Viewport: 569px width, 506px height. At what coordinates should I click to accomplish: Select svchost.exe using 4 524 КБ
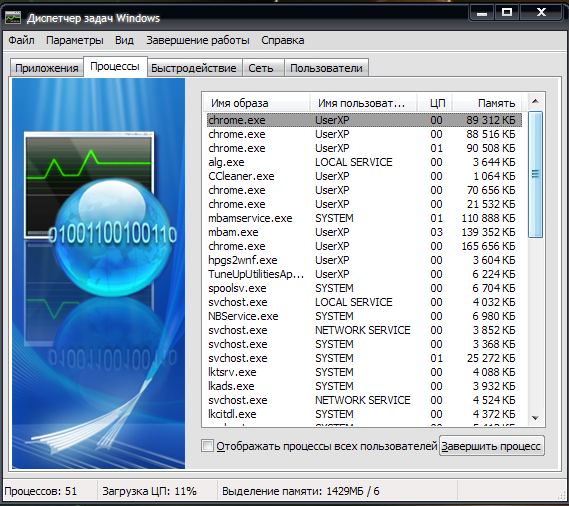click(364, 400)
